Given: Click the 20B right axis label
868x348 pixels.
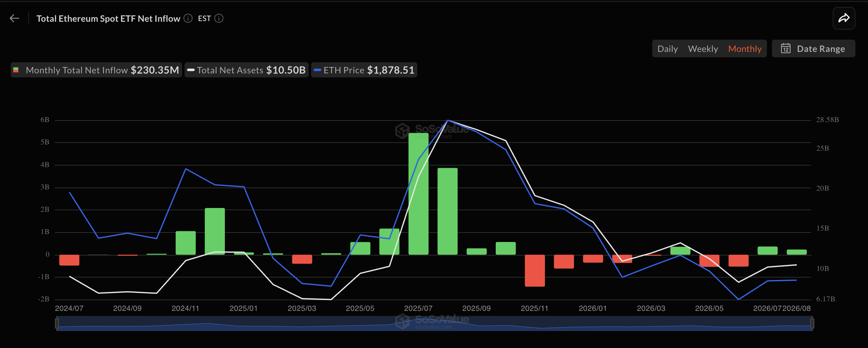Looking at the screenshot, I should point(823,188).
